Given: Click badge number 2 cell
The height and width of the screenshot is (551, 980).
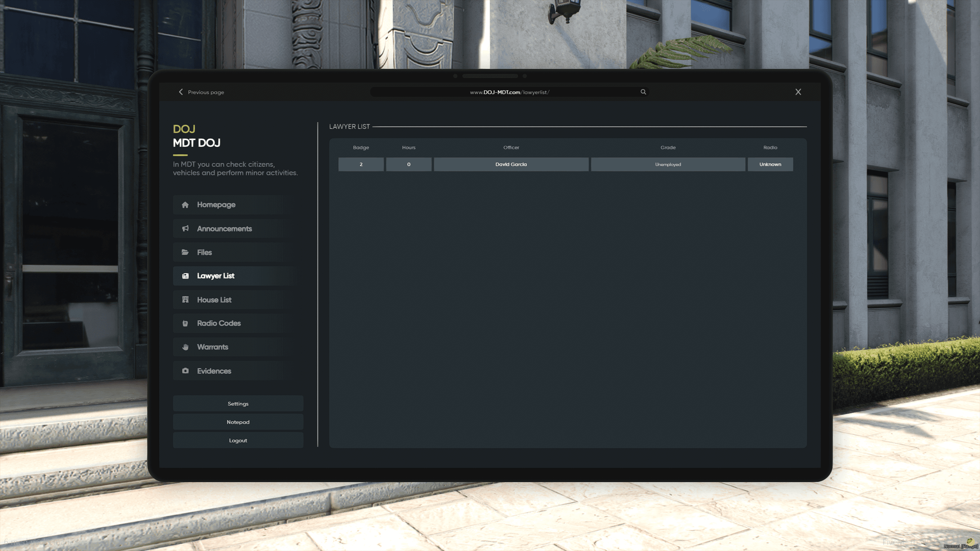Looking at the screenshot, I should pyautogui.click(x=361, y=164).
